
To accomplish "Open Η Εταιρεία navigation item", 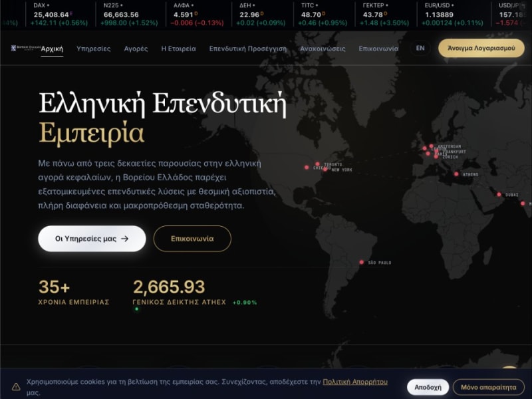I will pyautogui.click(x=178, y=49).
